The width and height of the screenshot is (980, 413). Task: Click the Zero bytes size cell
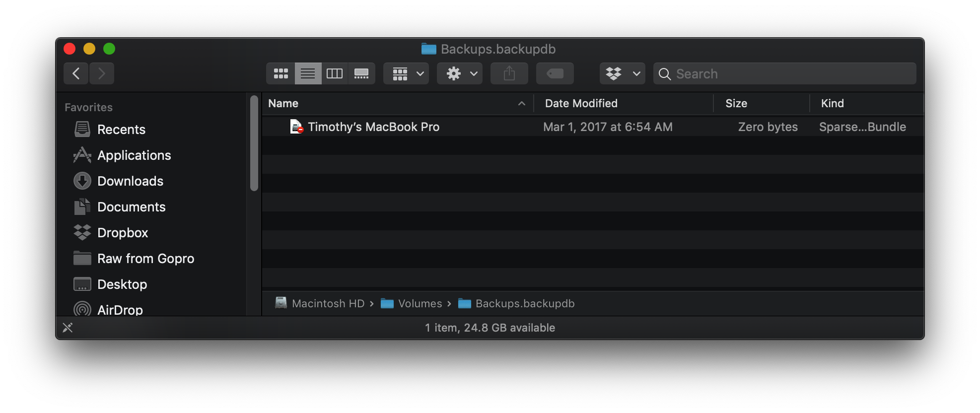click(768, 127)
